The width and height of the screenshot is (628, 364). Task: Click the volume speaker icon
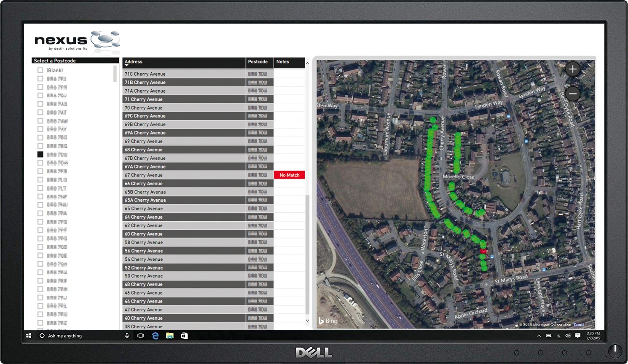pos(568,336)
